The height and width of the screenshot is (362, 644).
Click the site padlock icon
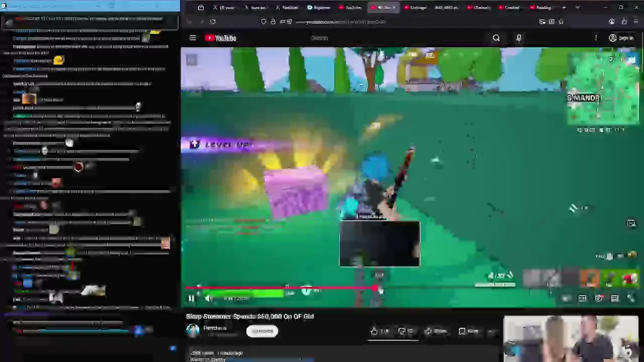tap(273, 22)
